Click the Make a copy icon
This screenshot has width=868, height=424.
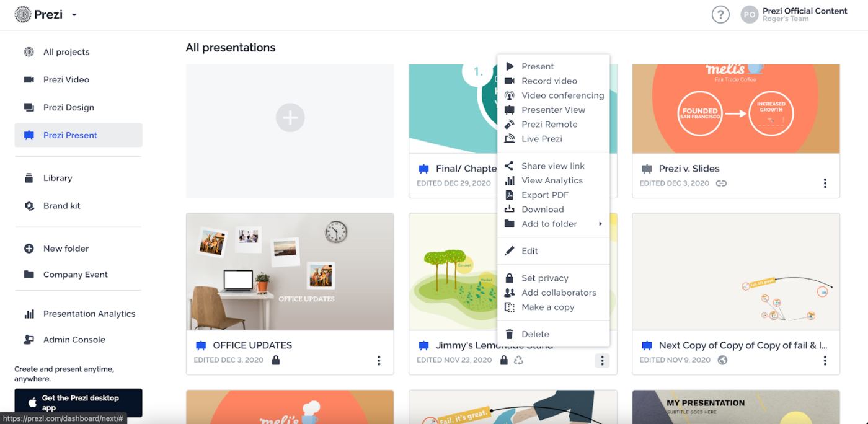[x=509, y=307]
